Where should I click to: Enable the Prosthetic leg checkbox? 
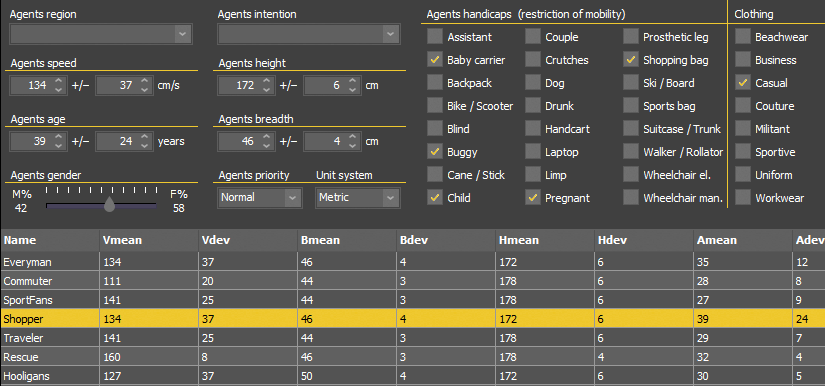click(x=631, y=37)
